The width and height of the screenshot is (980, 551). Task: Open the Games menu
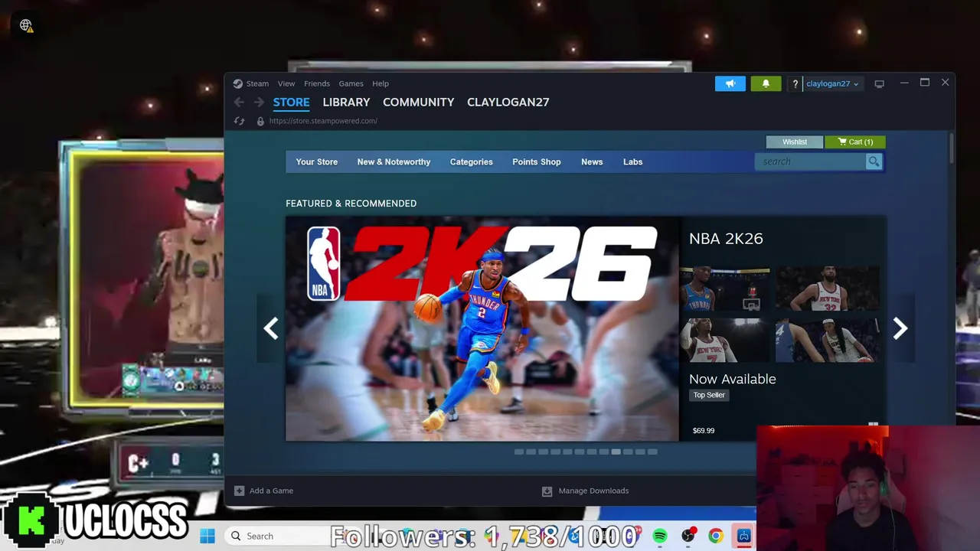point(351,83)
